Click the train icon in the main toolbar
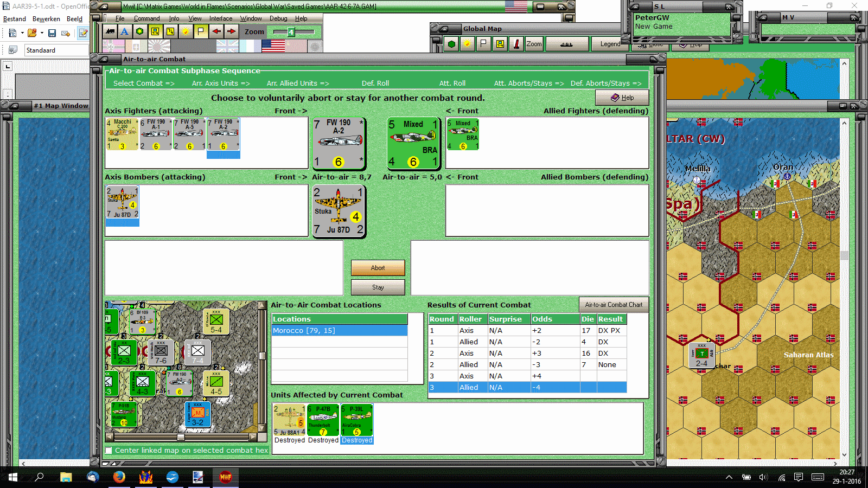Screen dimensions: 868x488 pyautogui.click(x=110, y=31)
